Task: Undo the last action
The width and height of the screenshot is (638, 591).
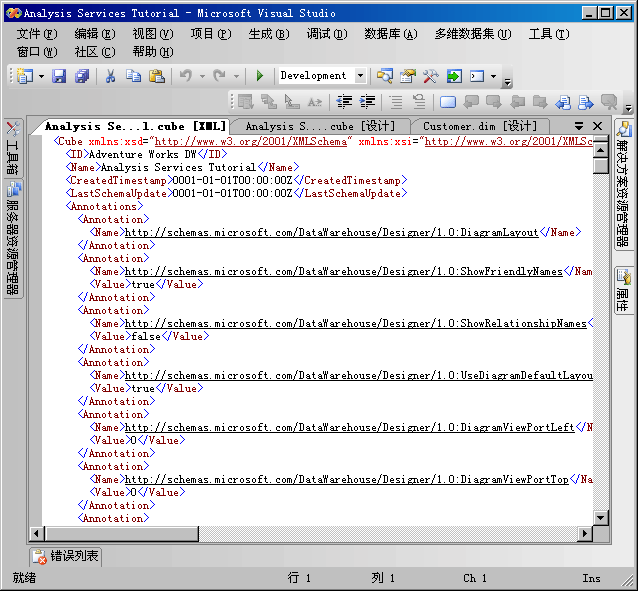Action: tap(186, 76)
